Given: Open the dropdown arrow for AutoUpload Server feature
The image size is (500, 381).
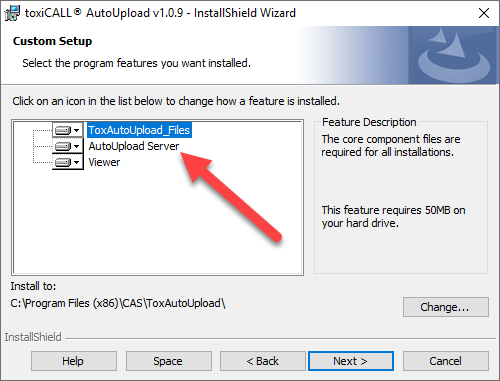Looking at the screenshot, I should 77,146.
